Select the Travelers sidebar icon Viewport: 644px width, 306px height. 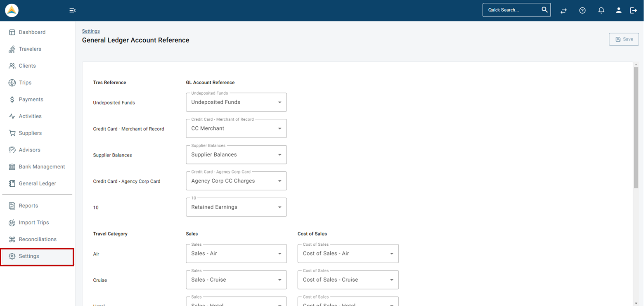tap(29, 49)
